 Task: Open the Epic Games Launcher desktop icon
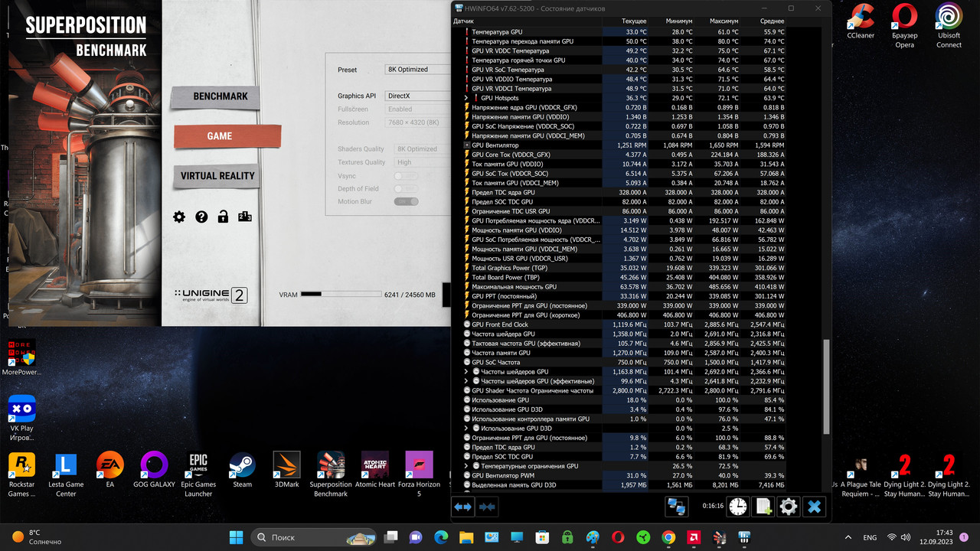tap(198, 474)
